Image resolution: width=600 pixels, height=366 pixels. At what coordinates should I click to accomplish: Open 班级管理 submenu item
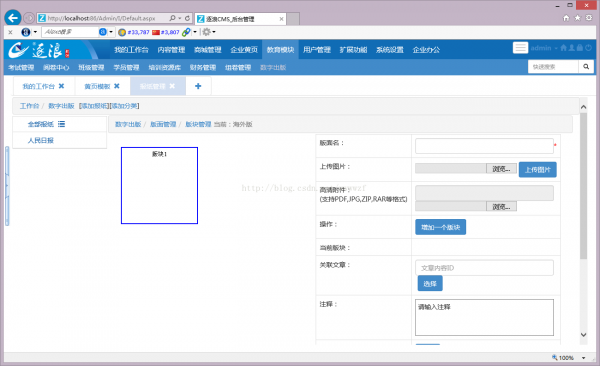[91, 68]
